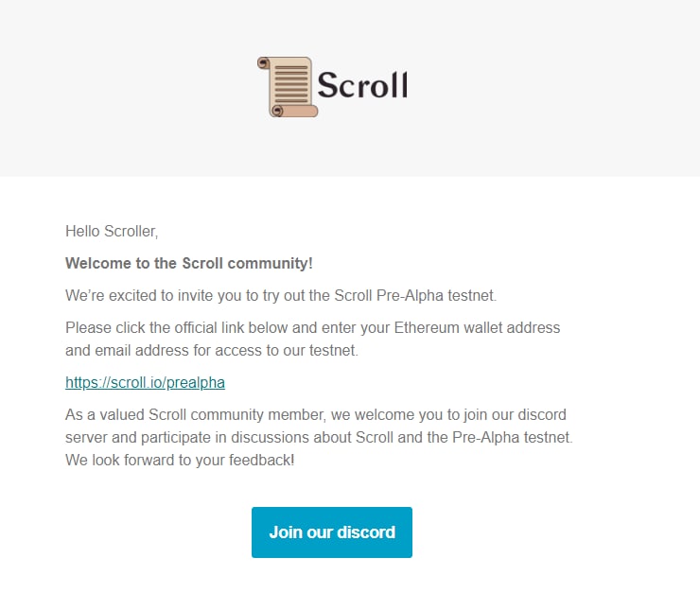Viewport: 700px width, 593px height.
Task: Click the 'We're excited to invite you' sentence
Action: [x=281, y=295]
